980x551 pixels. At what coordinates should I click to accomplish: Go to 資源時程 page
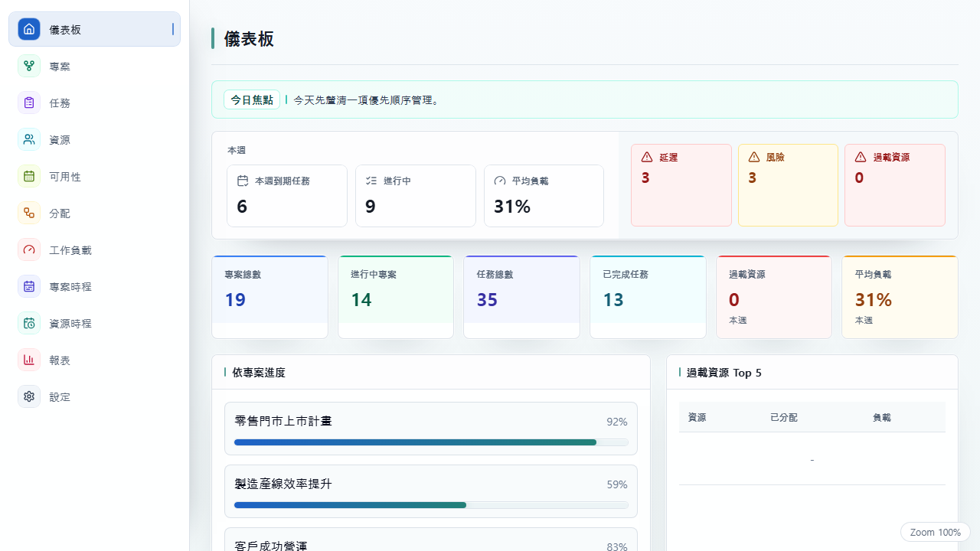click(x=95, y=323)
